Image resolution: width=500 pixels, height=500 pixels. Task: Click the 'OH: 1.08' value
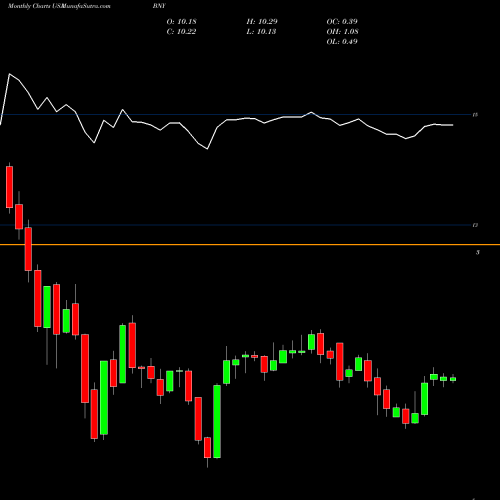point(343,32)
